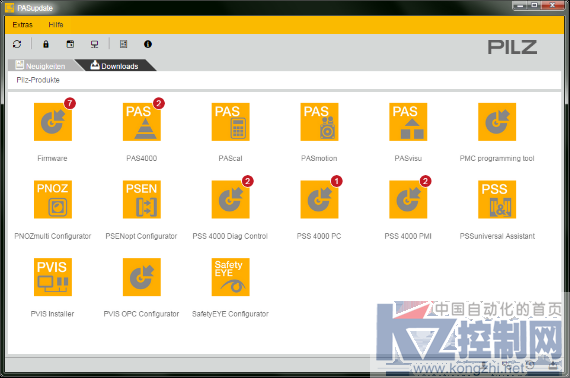Click the refresh icon in the toolbar
Screen dimensions: 570x378
pyautogui.click(x=17, y=44)
